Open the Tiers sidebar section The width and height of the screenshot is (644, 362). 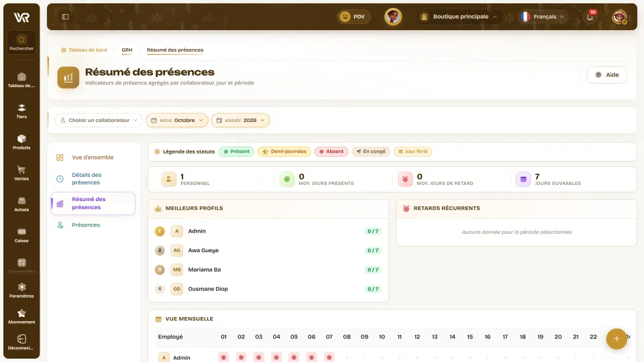(x=21, y=111)
